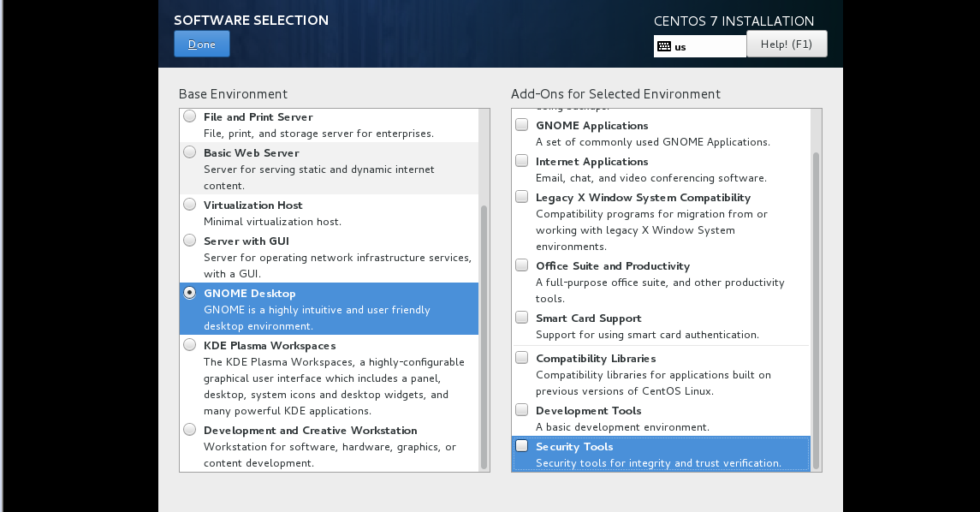The image size is (980, 512).
Task: Click 'File, print, and storage server' description
Action: 318,134
